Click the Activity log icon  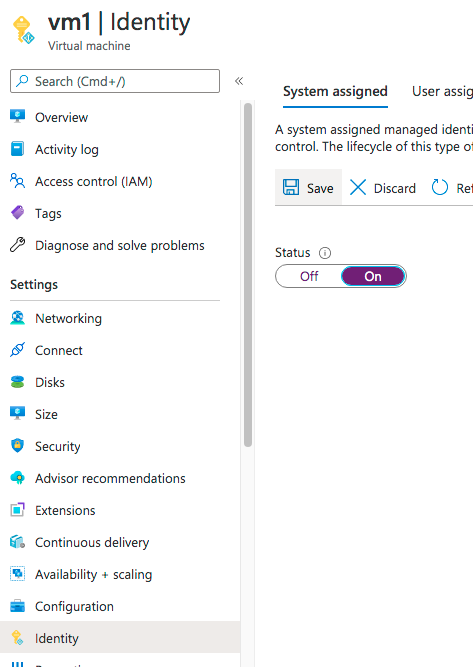17,149
